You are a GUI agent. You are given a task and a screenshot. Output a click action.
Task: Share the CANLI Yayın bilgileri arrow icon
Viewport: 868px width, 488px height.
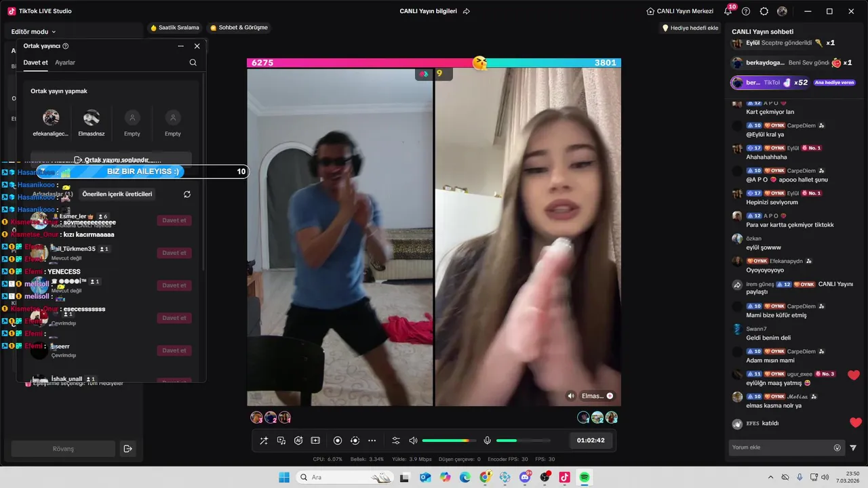(x=467, y=12)
